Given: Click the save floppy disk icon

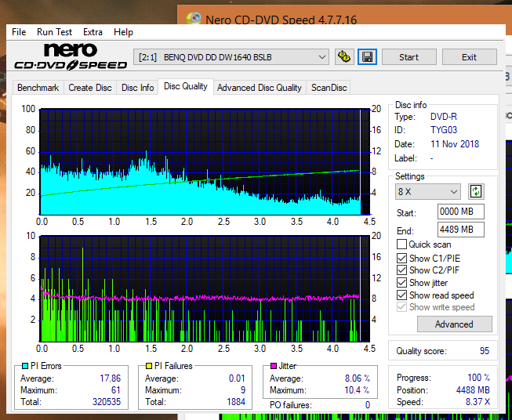Looking at the screenshot, I should coord(368,57).
